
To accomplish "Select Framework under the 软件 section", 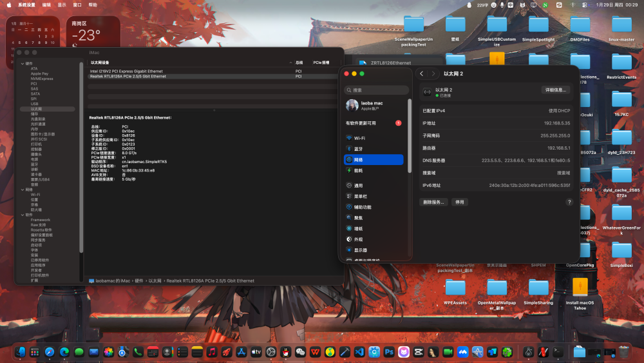I will point(40,220).
